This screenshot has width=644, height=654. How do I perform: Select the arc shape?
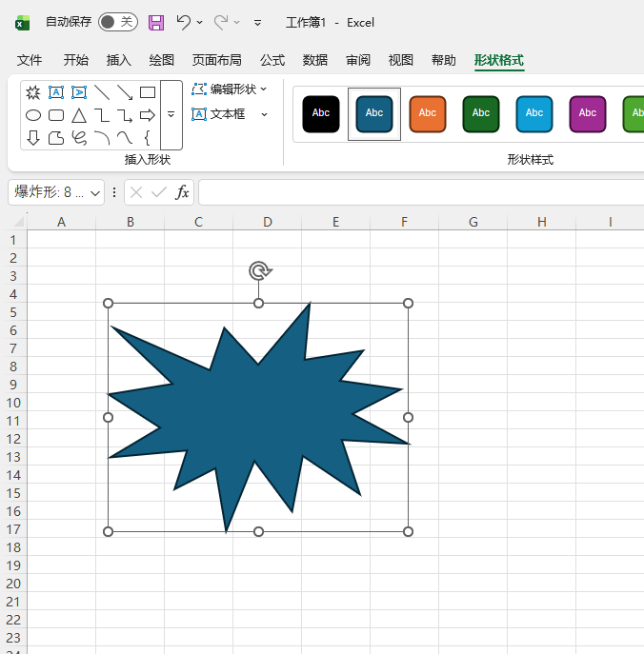coord(102,138)
